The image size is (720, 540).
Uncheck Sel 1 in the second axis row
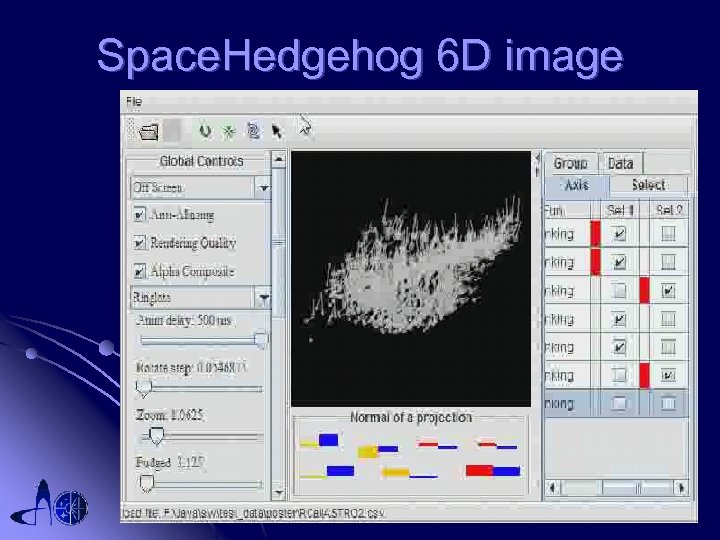click(x=619, y=263)
